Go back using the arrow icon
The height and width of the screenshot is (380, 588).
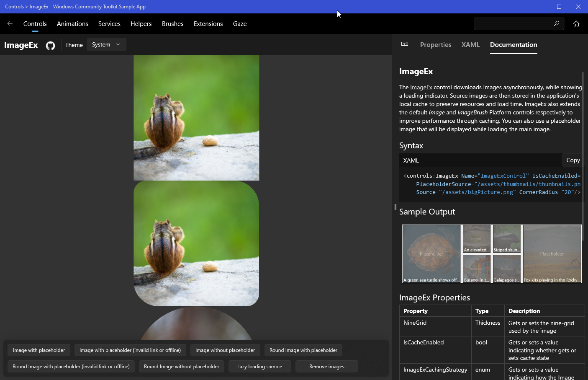[10, 23]
